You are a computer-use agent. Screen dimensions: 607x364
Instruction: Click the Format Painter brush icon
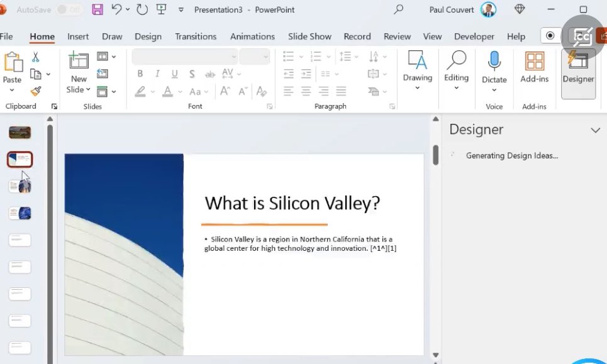pyautogui.click(x=36, y=91)
